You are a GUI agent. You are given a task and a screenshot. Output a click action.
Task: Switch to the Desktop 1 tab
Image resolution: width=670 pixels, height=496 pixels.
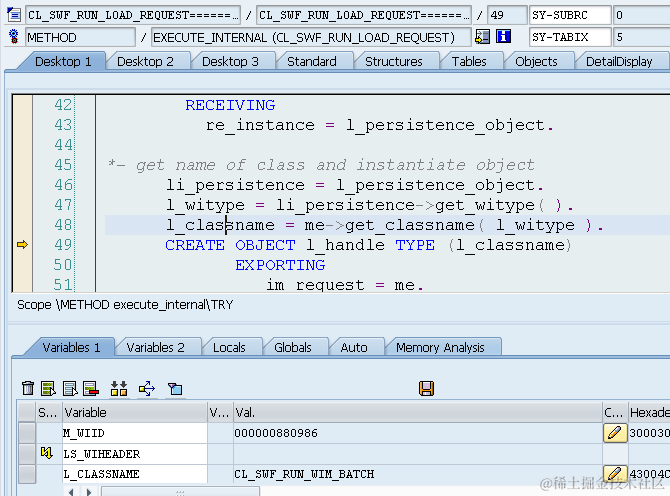(x=63, y=62)
